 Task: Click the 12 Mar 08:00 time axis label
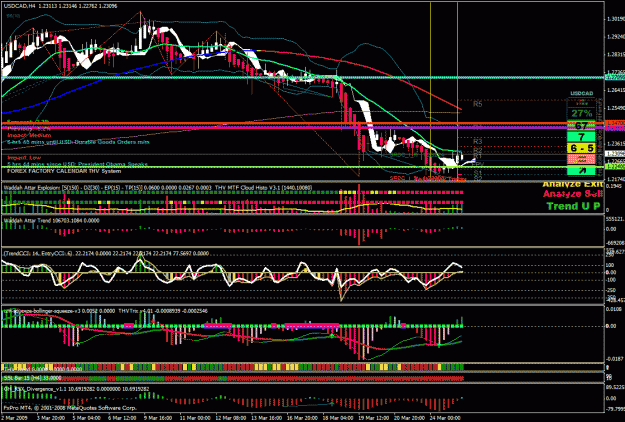231,418
